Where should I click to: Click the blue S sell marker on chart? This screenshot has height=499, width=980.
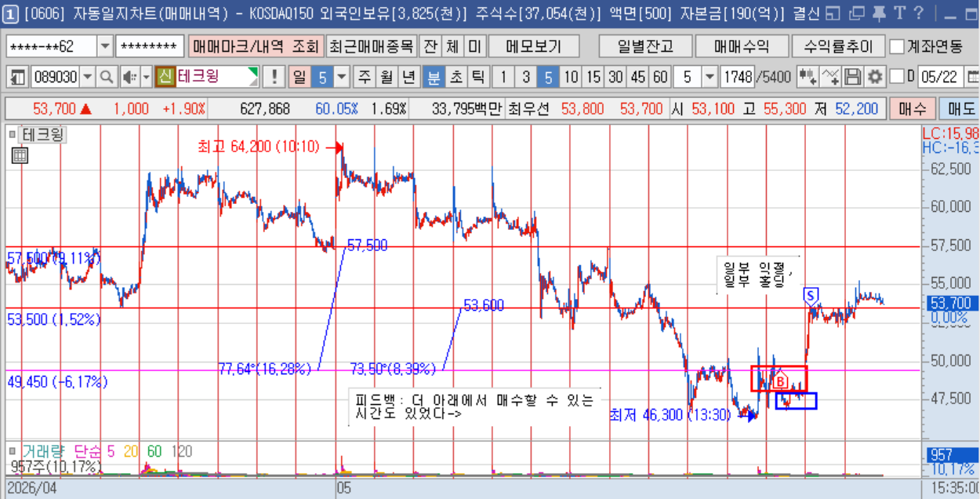point(811,295)
